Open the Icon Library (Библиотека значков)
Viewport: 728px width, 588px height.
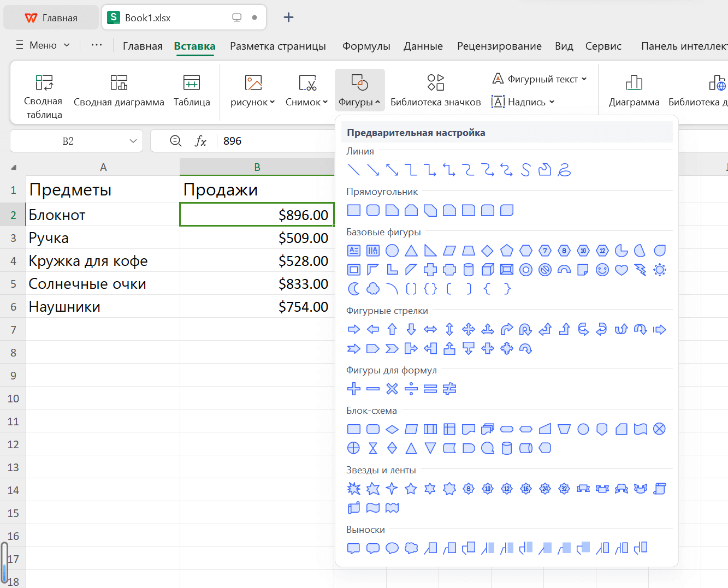435,91
